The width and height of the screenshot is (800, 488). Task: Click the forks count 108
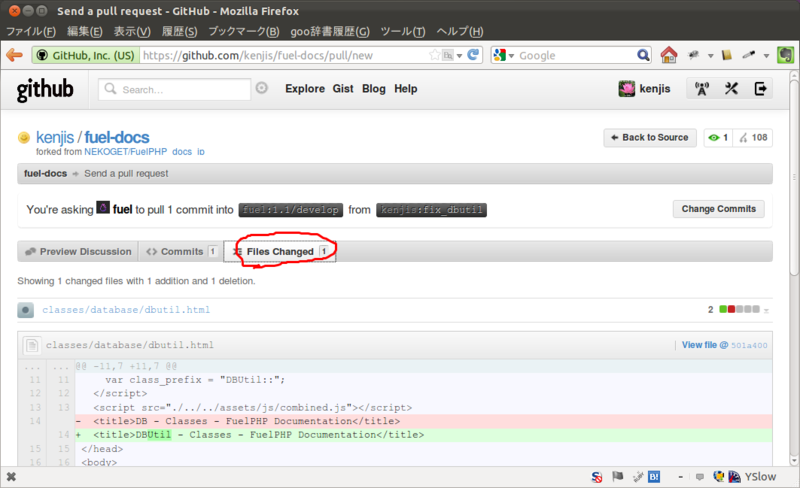pyautogui.click(x=754, y=137)
